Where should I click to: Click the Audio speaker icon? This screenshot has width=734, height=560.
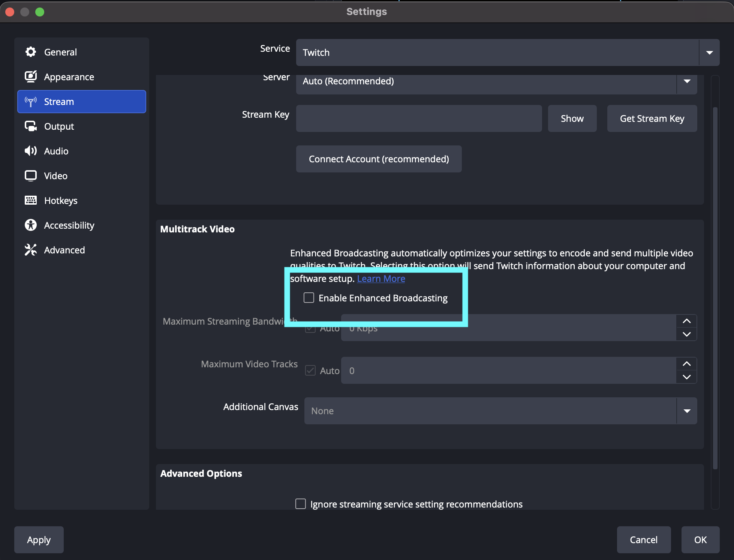[31, 151]
